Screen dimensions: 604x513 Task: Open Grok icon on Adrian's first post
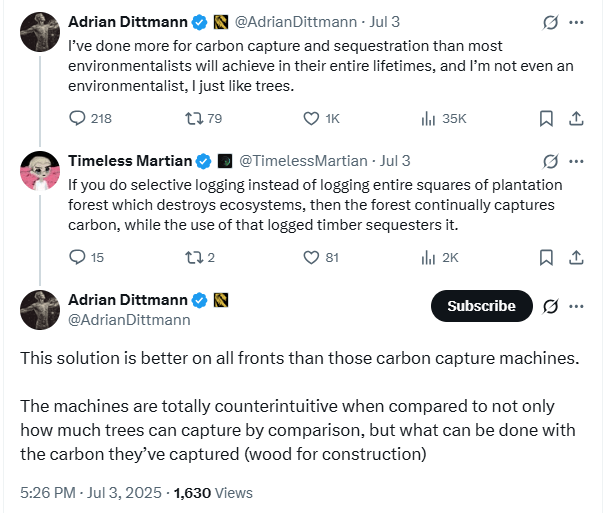pyautogui.click(x=549, y=22)
